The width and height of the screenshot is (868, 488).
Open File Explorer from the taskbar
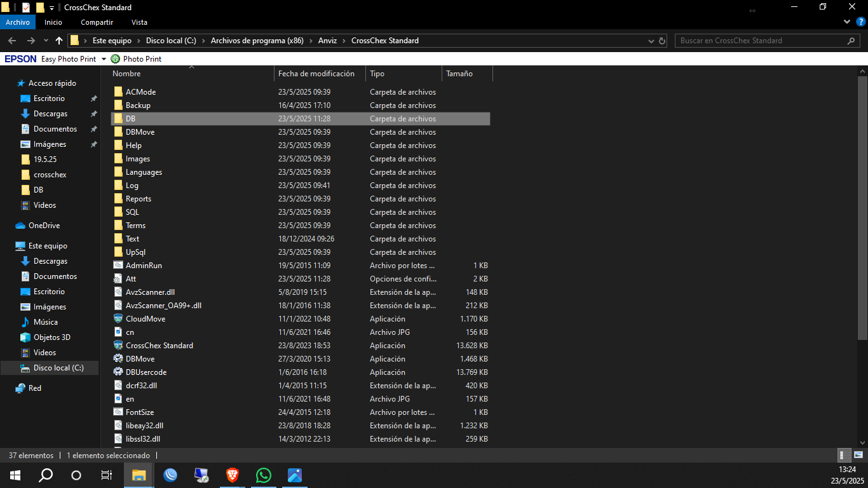(x=139, y=475)
